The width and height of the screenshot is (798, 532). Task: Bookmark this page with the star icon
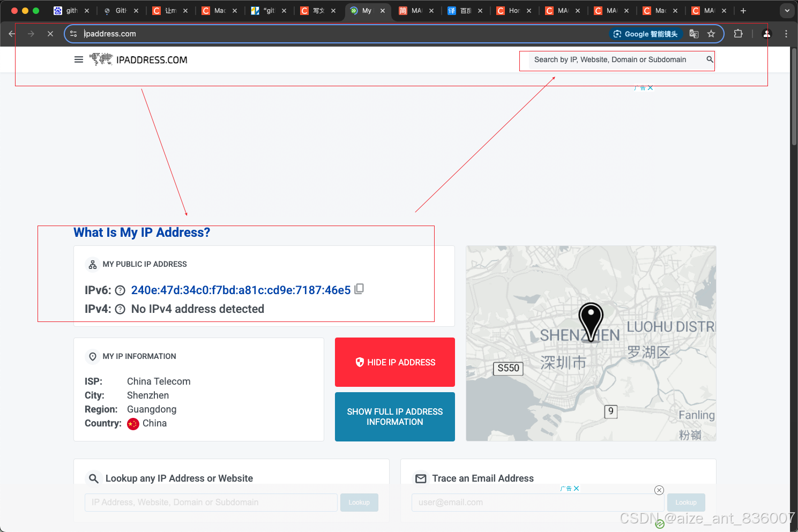tap(711, 34)
